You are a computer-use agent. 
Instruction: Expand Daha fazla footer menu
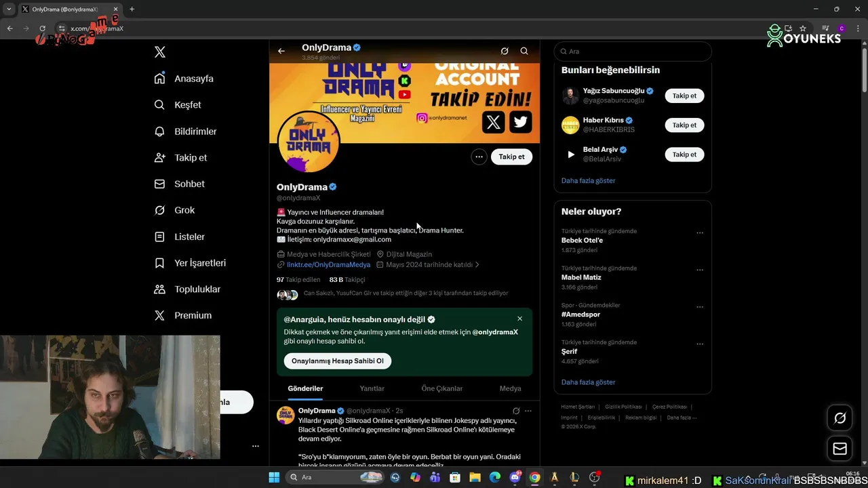[682, 418]
